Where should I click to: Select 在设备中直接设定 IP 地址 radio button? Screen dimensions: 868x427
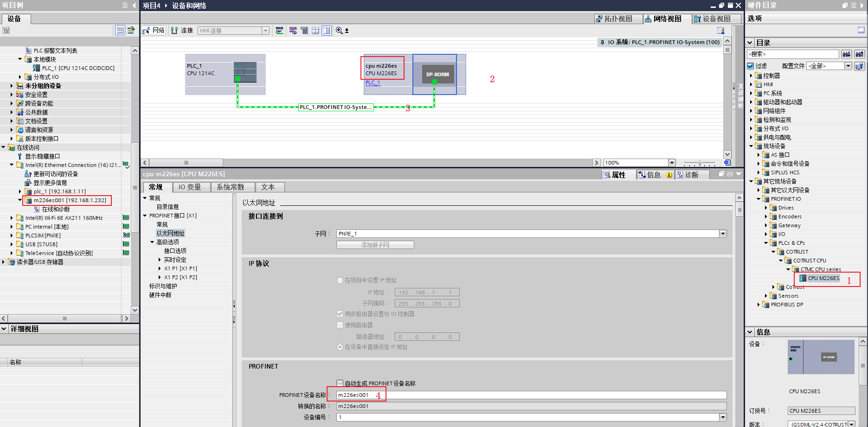pyautogui.click(x=340, y=347)
